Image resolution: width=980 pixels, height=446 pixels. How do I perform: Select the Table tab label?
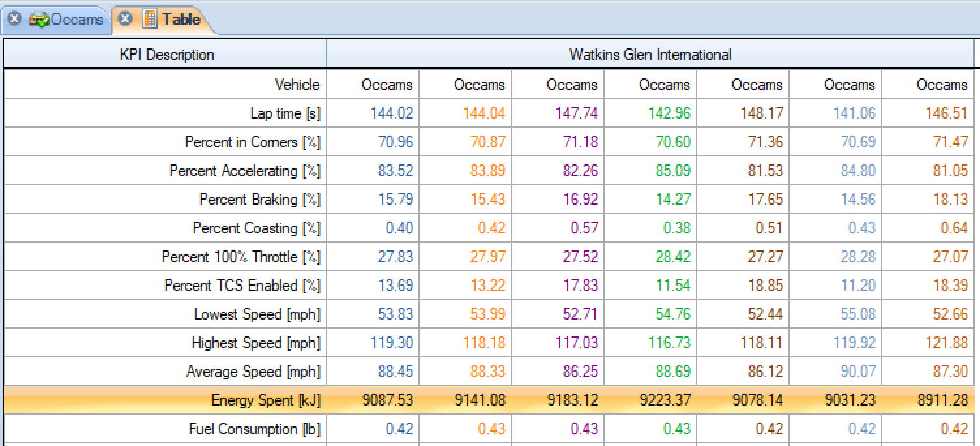pos(181,20)
